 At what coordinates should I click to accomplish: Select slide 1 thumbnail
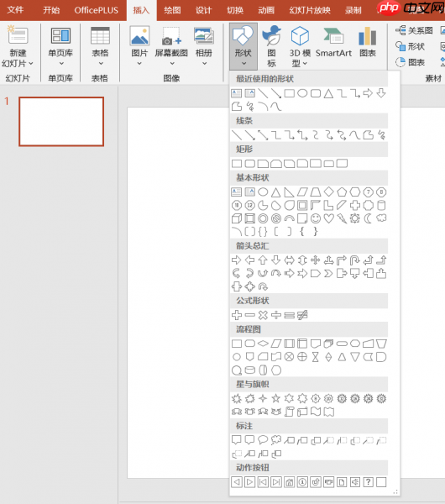(61, 122)
